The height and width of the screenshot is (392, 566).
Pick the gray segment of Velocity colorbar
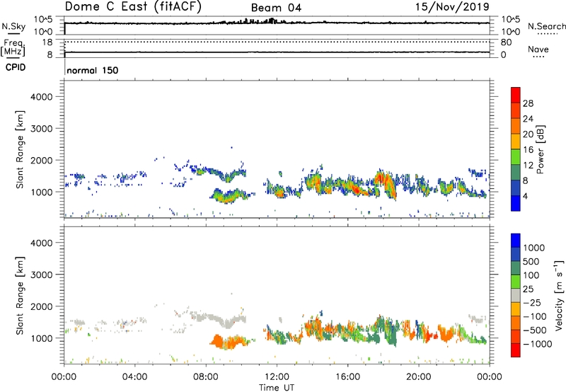pos(516,295)
